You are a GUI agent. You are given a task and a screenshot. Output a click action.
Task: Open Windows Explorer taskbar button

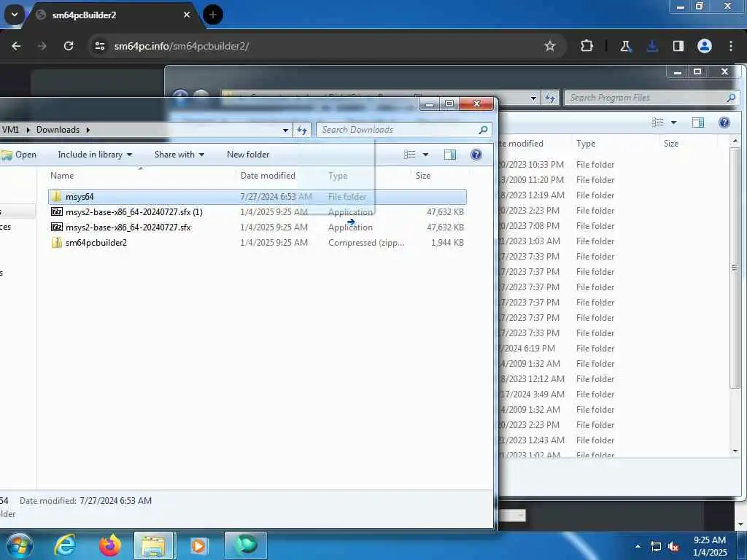155,545
